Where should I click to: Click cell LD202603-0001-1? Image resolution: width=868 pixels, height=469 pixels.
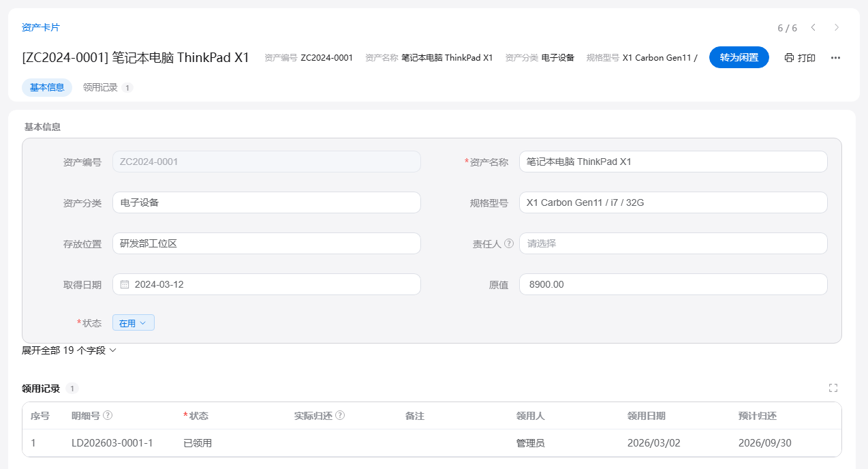point(112,443)
